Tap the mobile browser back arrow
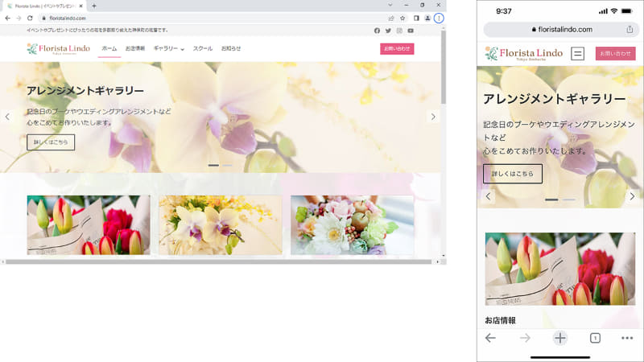The height and width of the screenshot is (362, 644). pos(490,338)
